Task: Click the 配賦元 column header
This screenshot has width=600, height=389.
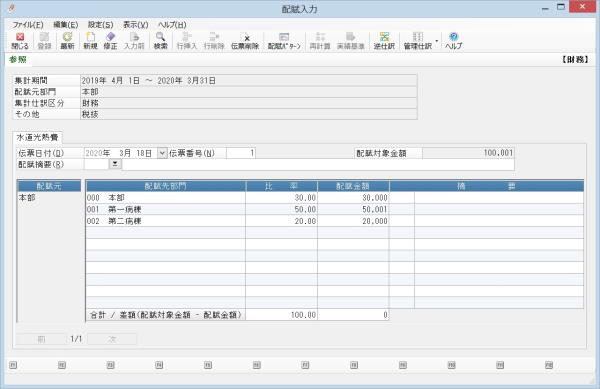Action: coord(49,186)
